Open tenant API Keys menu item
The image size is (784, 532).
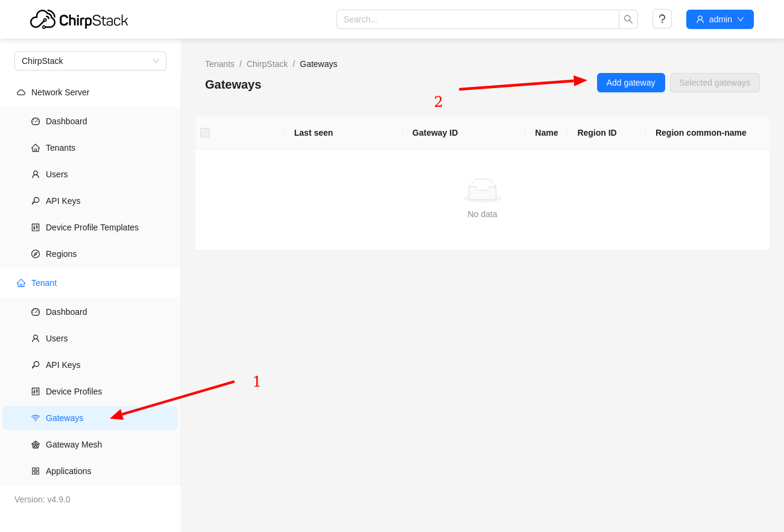(x=63, y=365)
